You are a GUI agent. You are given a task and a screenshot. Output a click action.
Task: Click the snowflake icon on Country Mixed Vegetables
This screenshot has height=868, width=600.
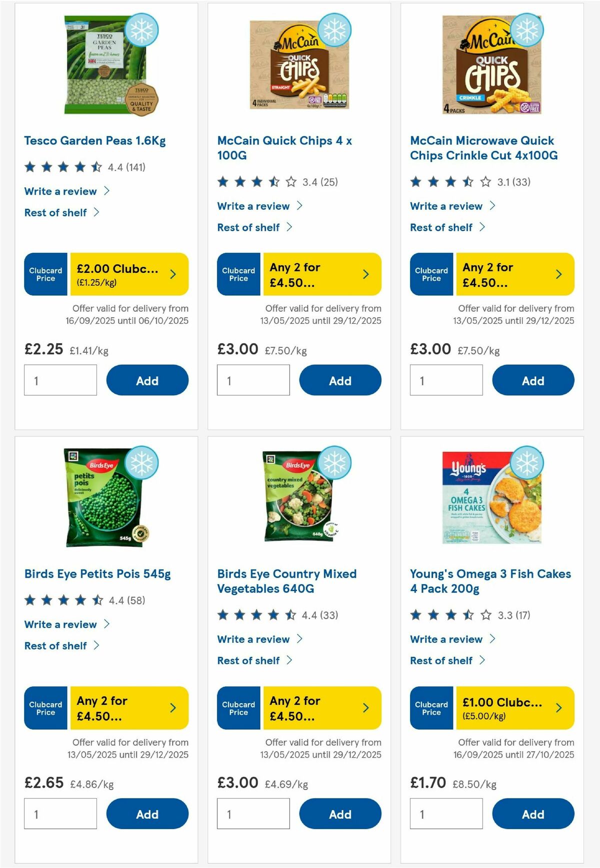point(334,463)
